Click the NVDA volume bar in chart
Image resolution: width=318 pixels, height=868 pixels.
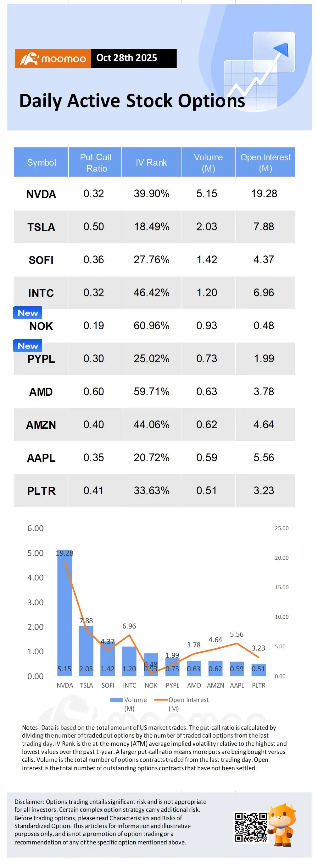pyautogui.click(x=64, y=613)
